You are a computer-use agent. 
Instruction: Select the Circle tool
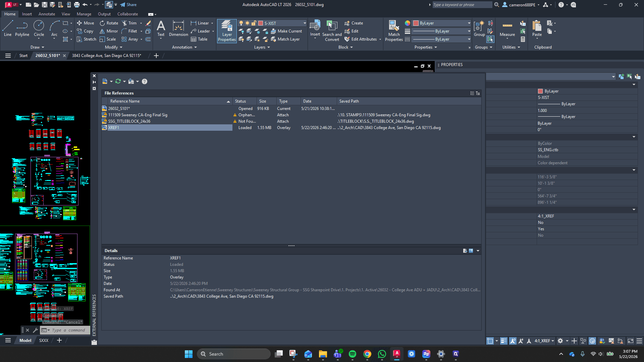39,28
